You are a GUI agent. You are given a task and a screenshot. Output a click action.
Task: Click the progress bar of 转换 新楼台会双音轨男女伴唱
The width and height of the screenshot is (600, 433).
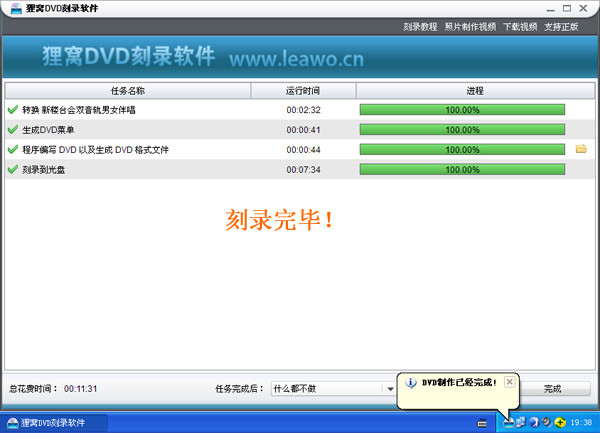point(462,110)
